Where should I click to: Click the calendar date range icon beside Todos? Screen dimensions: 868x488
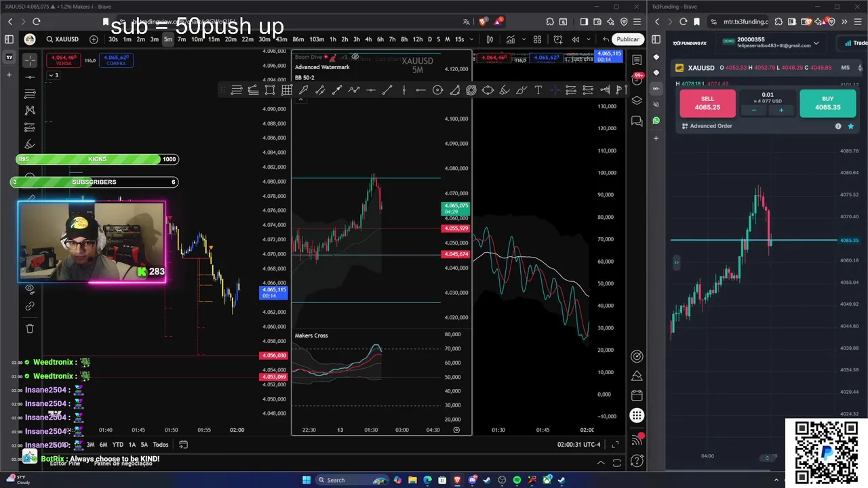pyautogui.click(x=183, y=445)
